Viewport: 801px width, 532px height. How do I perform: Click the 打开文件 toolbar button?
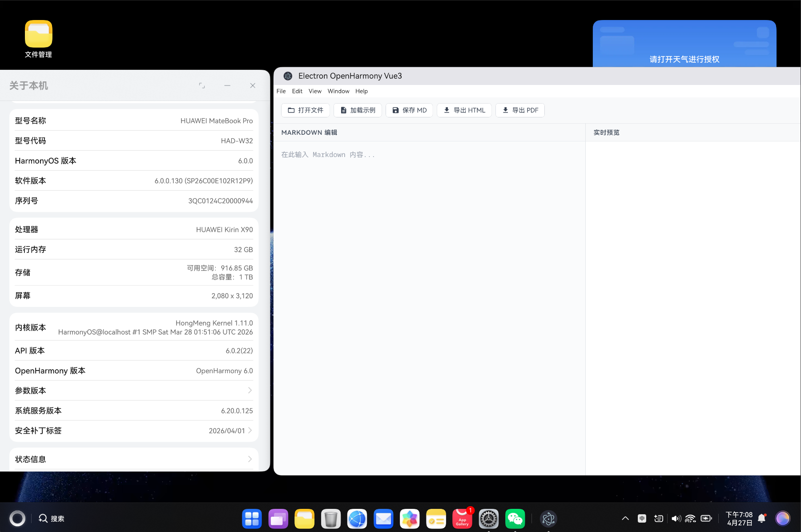point(306,110)
